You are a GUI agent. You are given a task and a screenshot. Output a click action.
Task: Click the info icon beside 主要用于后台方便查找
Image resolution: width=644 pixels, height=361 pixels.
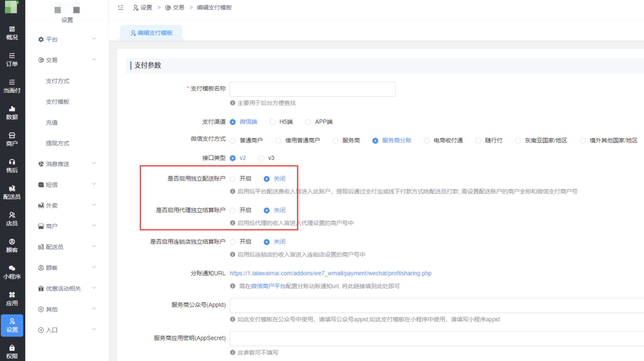(233, 103)
